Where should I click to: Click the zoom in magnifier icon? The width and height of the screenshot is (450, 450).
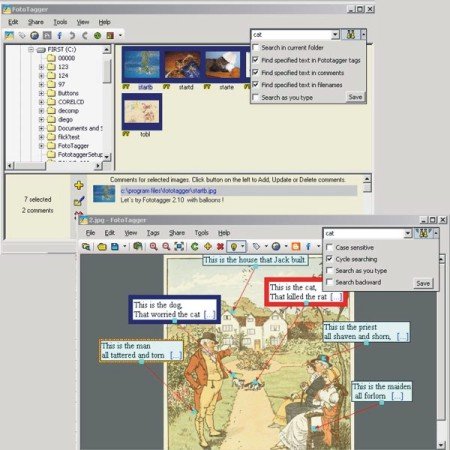coord(153,247)
